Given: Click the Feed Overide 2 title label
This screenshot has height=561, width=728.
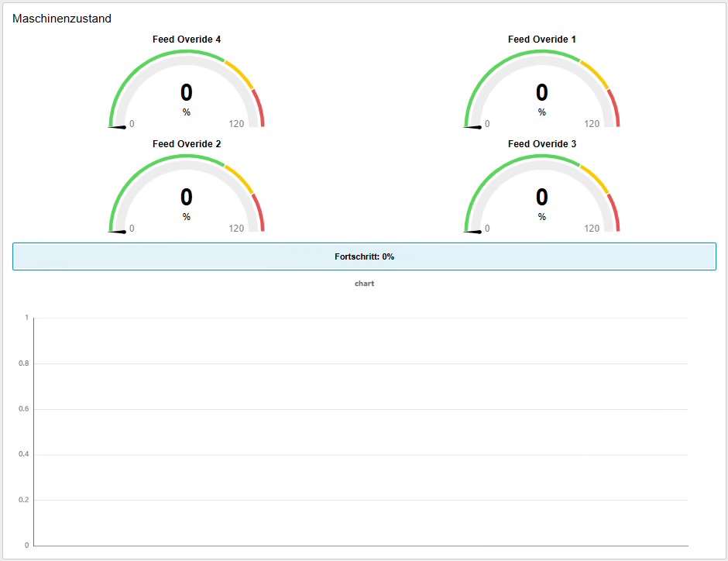Looking at the screenshot, I should click(x=187, y=144).
